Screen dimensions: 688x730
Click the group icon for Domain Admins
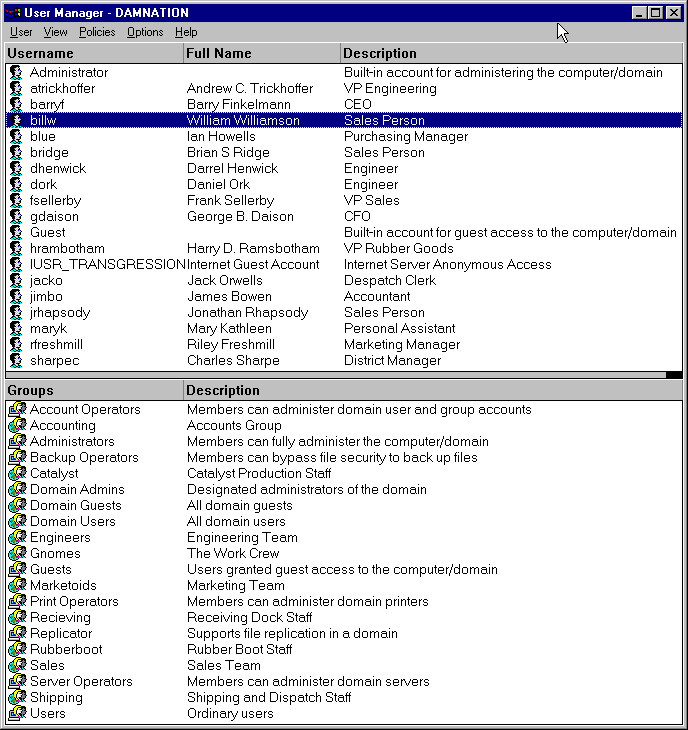pos(16,490)
